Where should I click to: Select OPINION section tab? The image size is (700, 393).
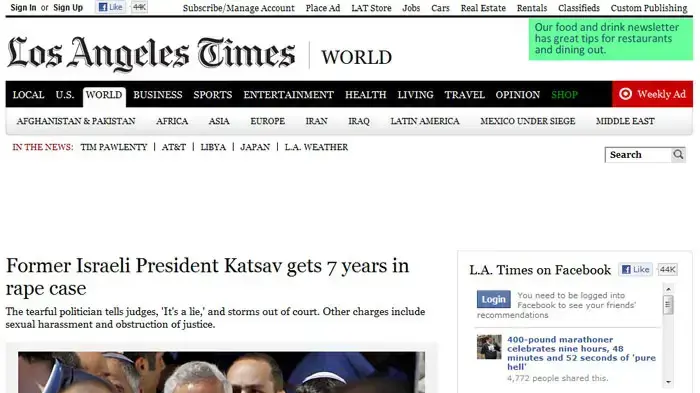(x=517, y=95)
